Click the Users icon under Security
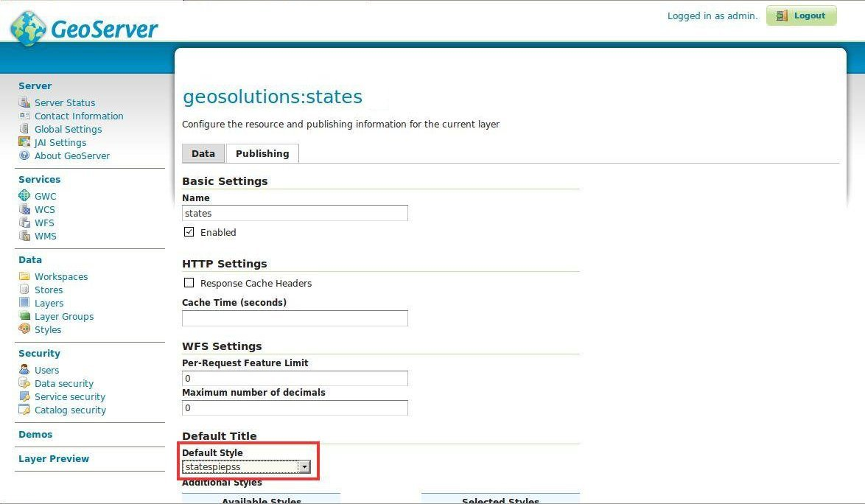Image resolution: width=865 pixels, height=504 pixels. (x=24, y=369)
